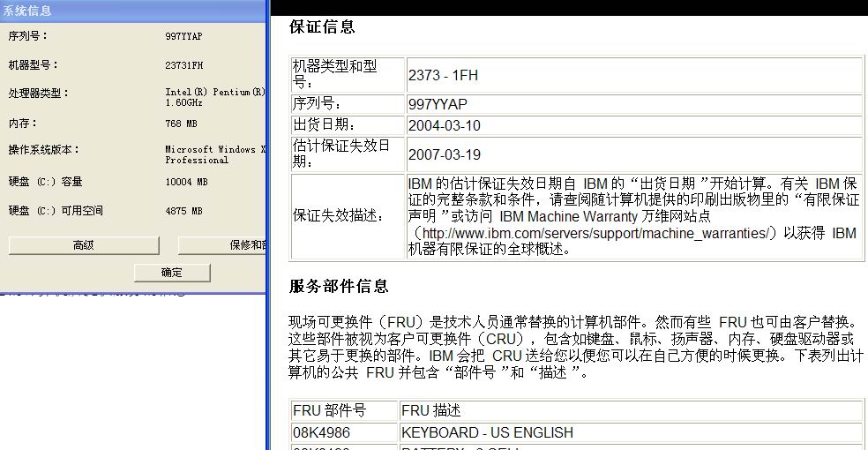Select machine model value 23731FH
The width and height of the screenshot is (868, 450).
(183, 65)
